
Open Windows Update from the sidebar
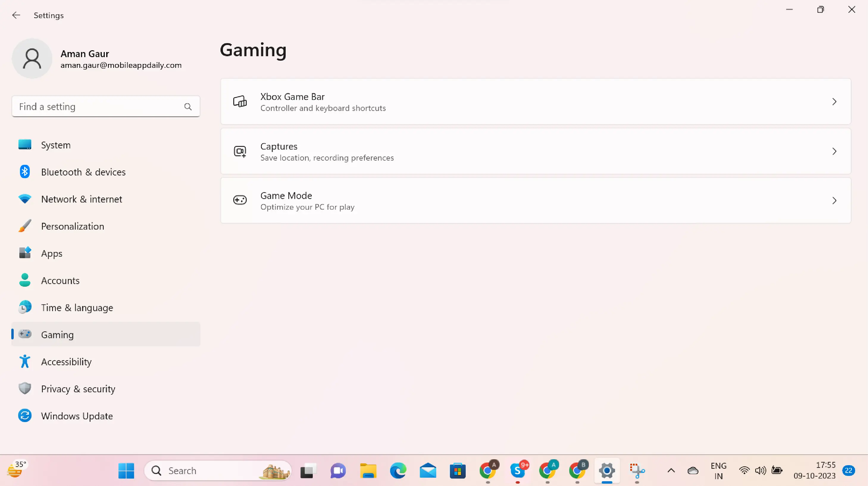coord(106,416)
